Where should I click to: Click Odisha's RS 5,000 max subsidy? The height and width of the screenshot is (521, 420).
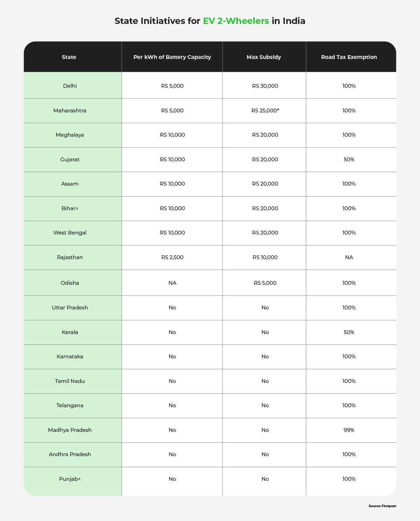click(x=265, y=283)
